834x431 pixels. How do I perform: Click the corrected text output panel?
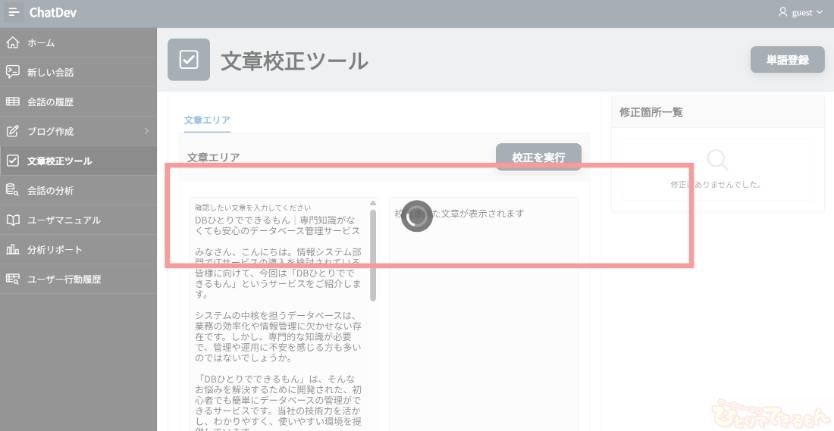483,310
